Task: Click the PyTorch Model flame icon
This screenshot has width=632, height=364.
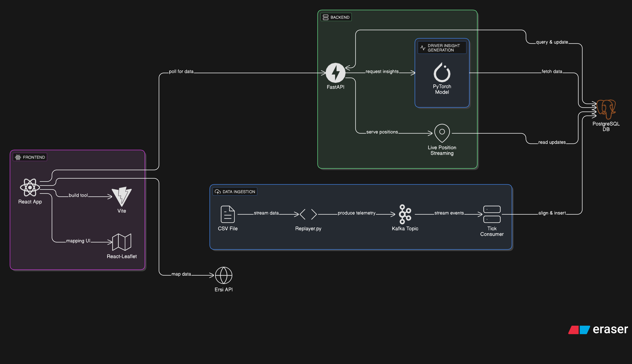Action: pos(442,72)
